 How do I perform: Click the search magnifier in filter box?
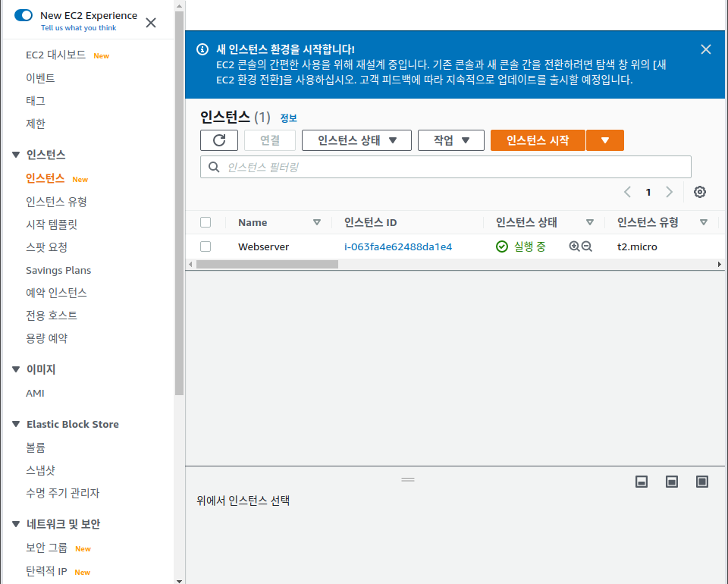point(214,167)
